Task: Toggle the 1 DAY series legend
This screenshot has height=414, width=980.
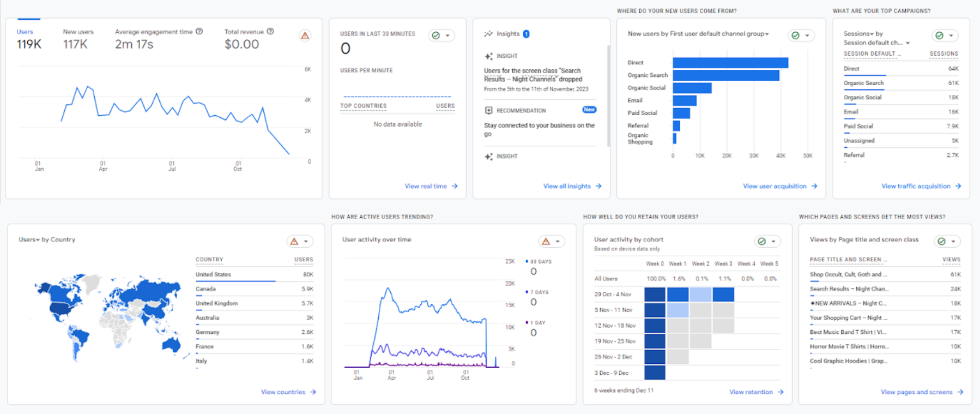Action: (x=537, y=323)
